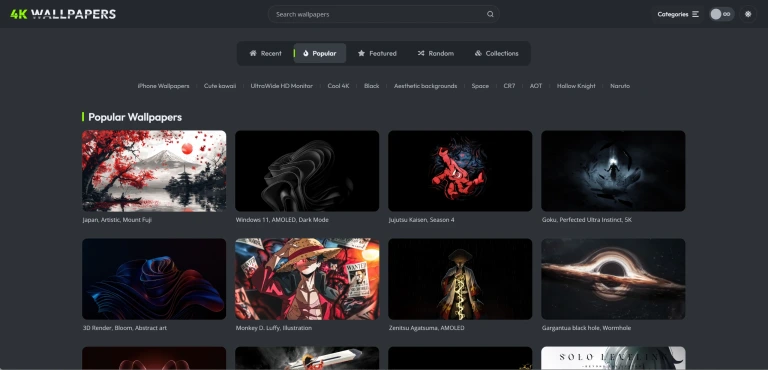This screenshot has height=370, width=768.
Task: Click the 4K Wallpapers logo
Action: (x=63, y=14)
